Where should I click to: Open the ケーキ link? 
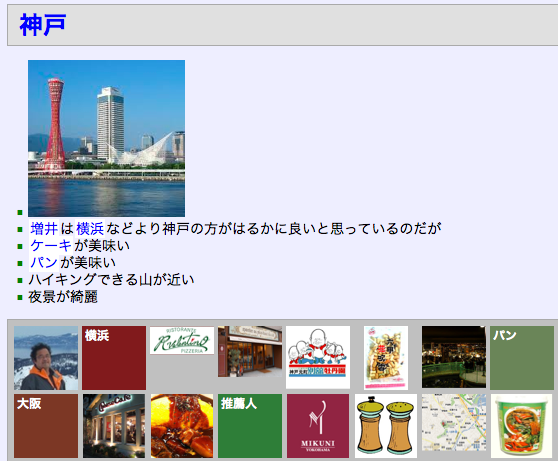(51, 246)
